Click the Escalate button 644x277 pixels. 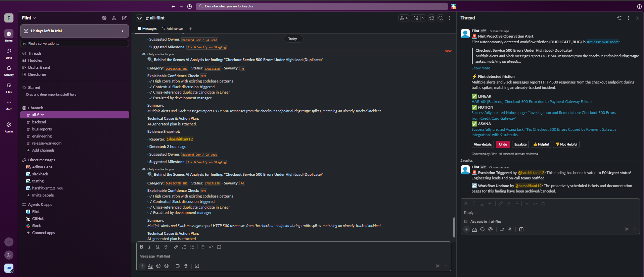(520, 145)
